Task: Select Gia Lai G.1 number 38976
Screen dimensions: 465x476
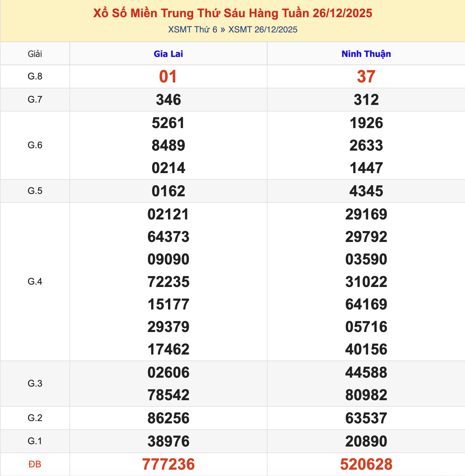Action: point(168,441)
